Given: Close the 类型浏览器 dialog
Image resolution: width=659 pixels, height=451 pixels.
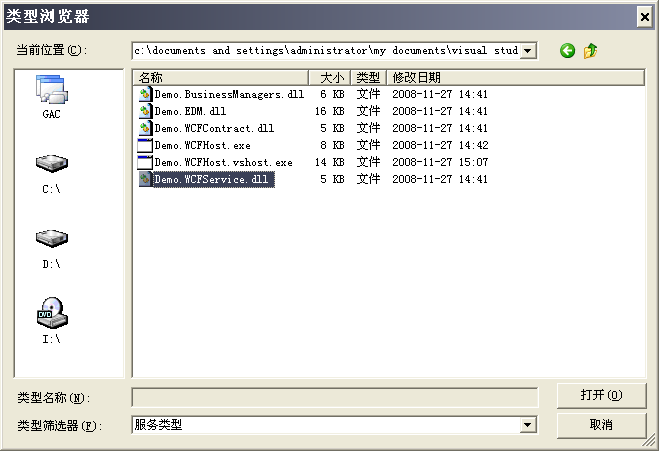Looking at the screenshot, I should pos(645,17).
